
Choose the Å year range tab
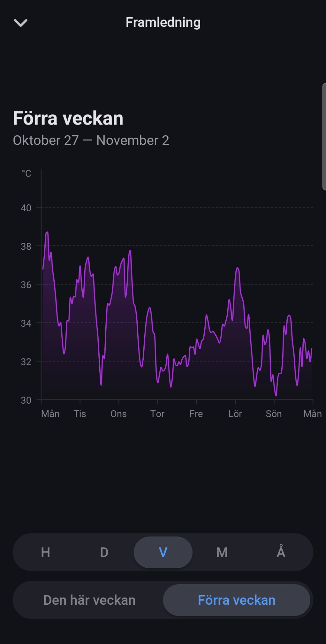coord(281,552)
